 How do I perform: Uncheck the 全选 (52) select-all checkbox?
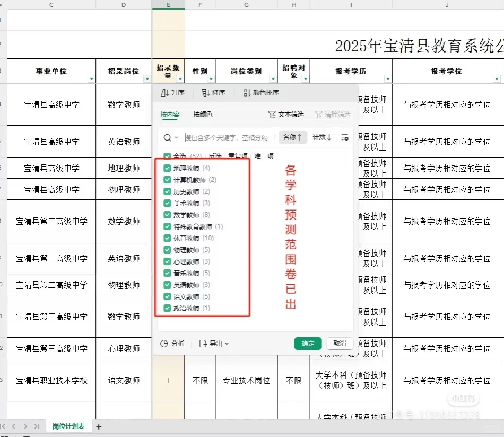click(x=167, y=156)
